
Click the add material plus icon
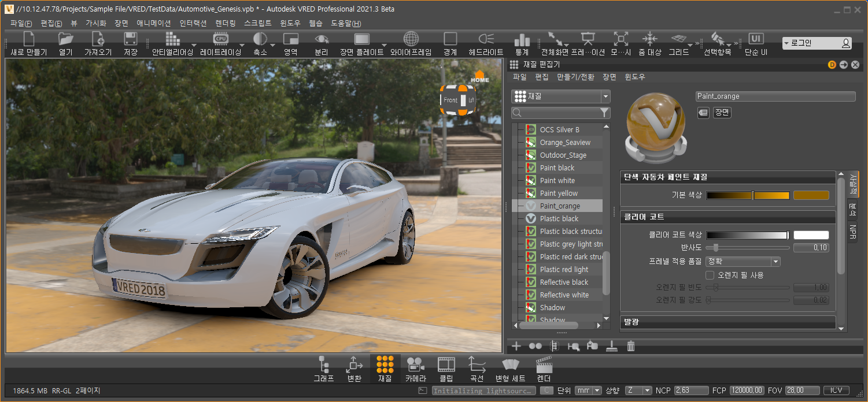tap(516, 346)
